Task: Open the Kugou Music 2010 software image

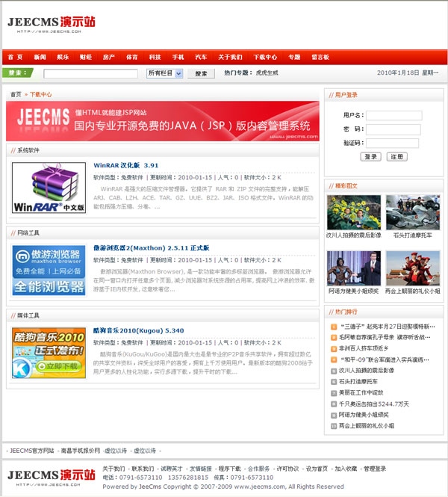Action: coord(49,353)
